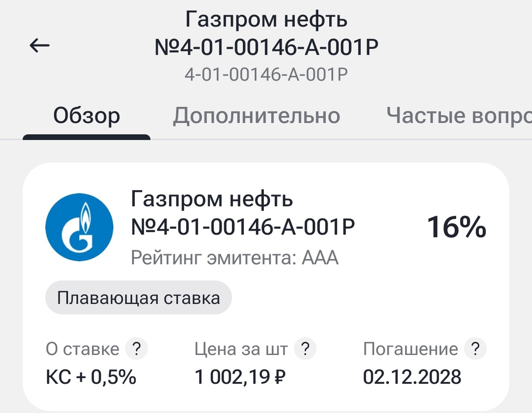The height and width of the screenshot is (413, 532).
Task: Open the «Дополнительно» tab
Action: 257,115
